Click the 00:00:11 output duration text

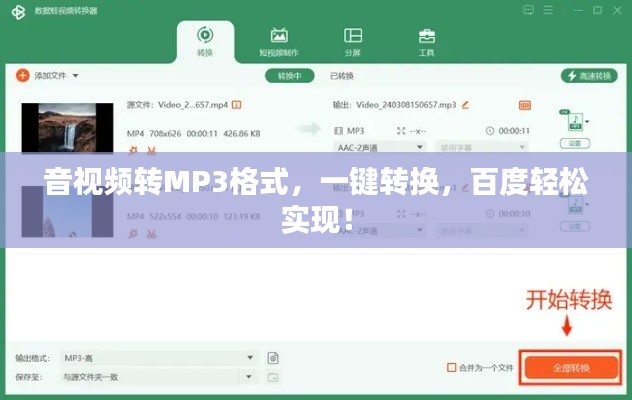point(514,131)
